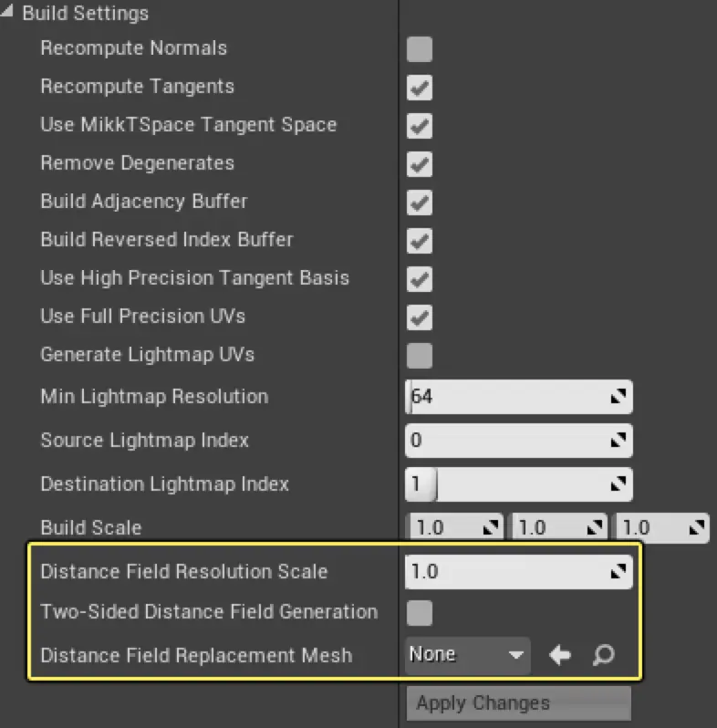Click the first Build Scale spinner icon

pos(491,527)
